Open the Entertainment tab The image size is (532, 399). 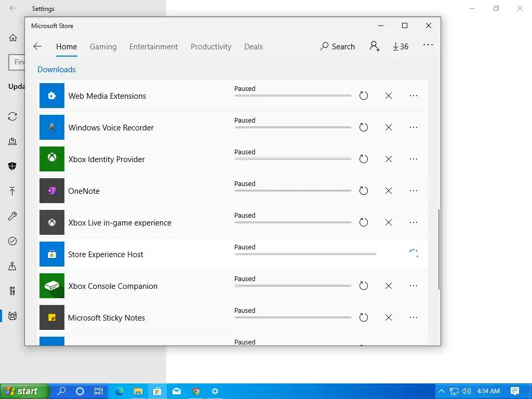tap(153, 46)
